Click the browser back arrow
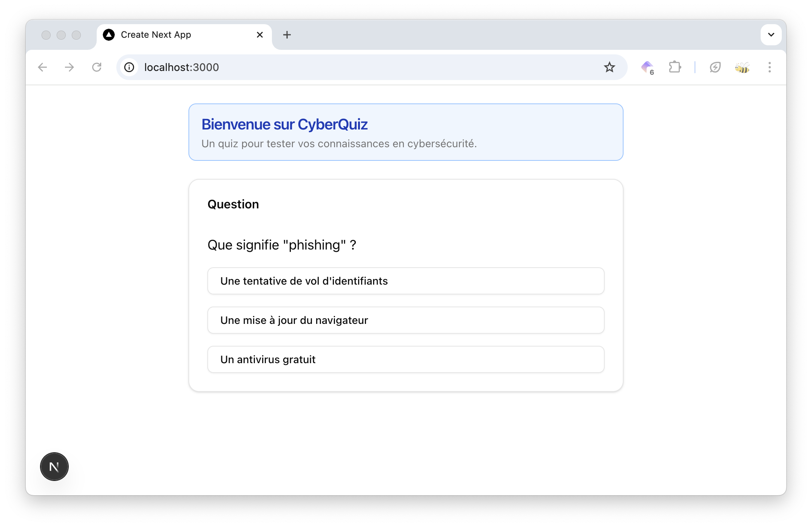The image size is (812, 527). pyautogui.click(x=43, y=67)
